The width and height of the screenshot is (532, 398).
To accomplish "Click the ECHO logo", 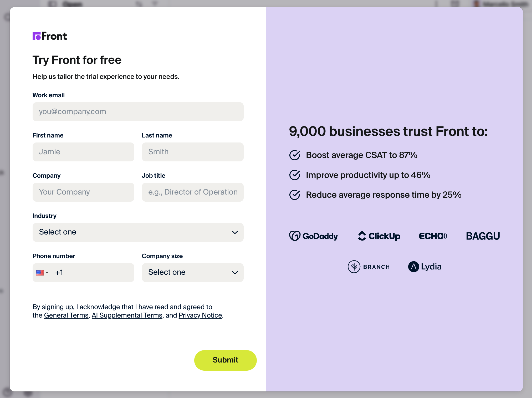I will point(433,236).
